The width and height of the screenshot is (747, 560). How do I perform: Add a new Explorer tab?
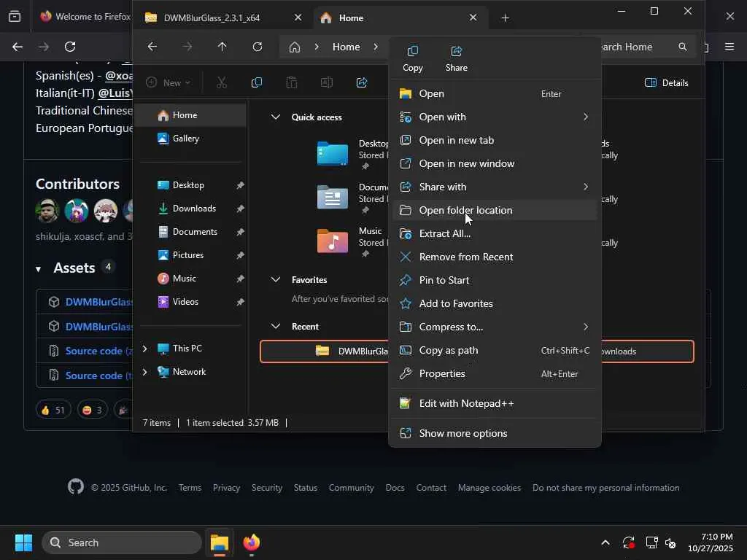[x=505, y=18]
